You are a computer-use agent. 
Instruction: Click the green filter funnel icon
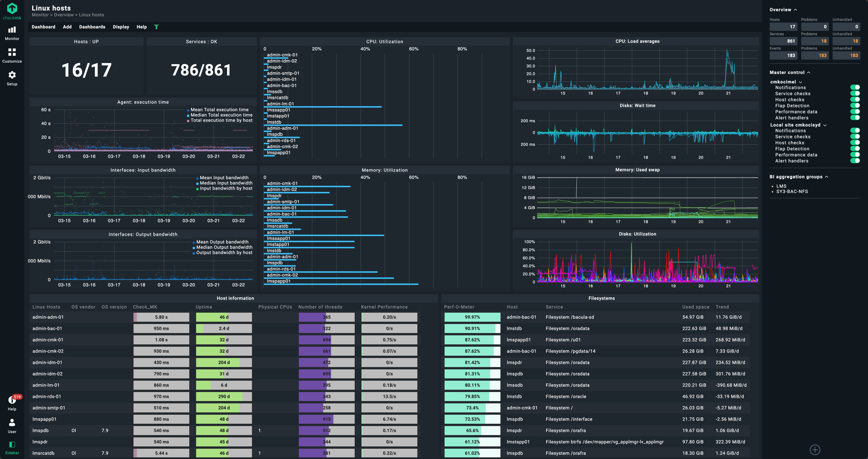point(156,27)
